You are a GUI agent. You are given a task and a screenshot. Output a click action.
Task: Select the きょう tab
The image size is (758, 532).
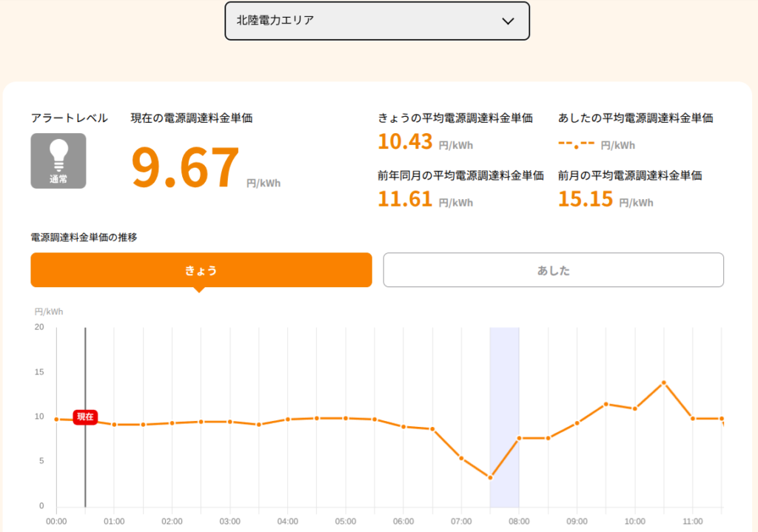[x=201, y=270]
